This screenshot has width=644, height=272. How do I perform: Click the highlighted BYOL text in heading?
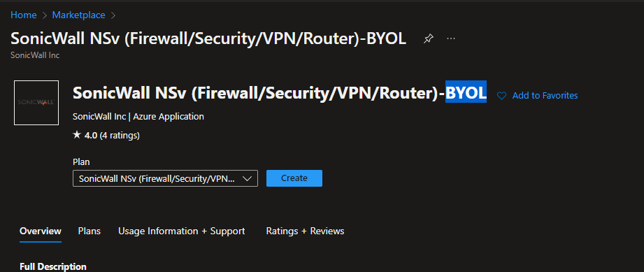(x=466, y=92)
